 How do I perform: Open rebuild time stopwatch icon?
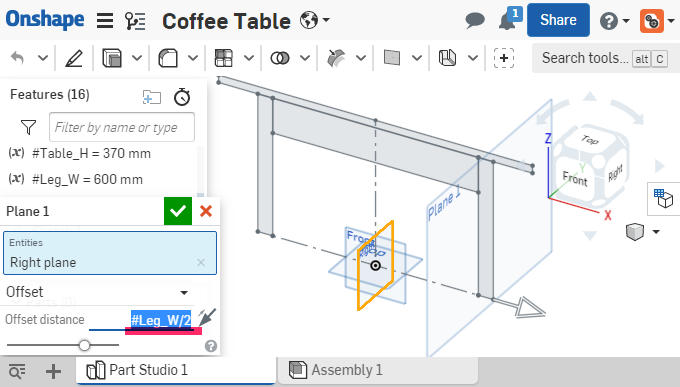pyautogui.click(x=182, y=96)
